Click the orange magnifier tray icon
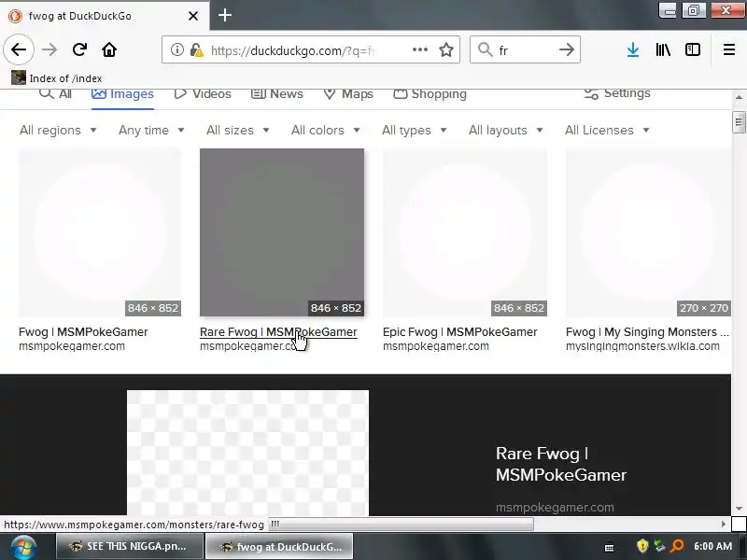The width and height of the screenshot is (747, 560). pos(677,546)
